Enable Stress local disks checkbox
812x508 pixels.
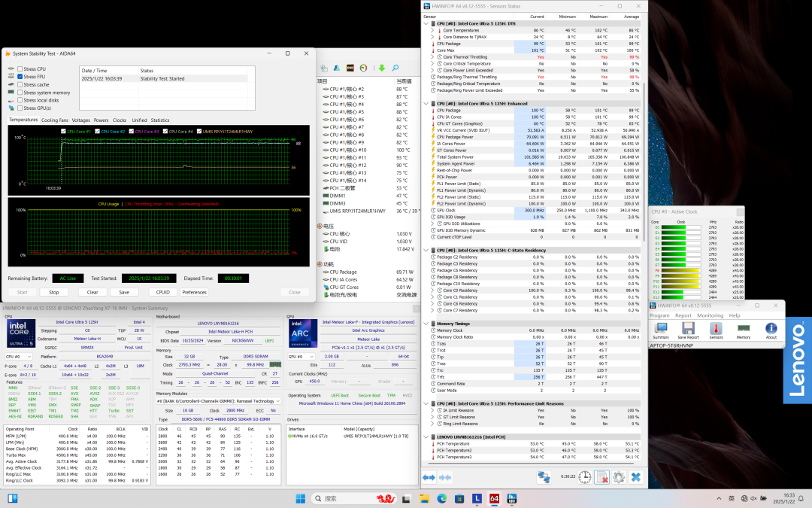tap(20, 100)
